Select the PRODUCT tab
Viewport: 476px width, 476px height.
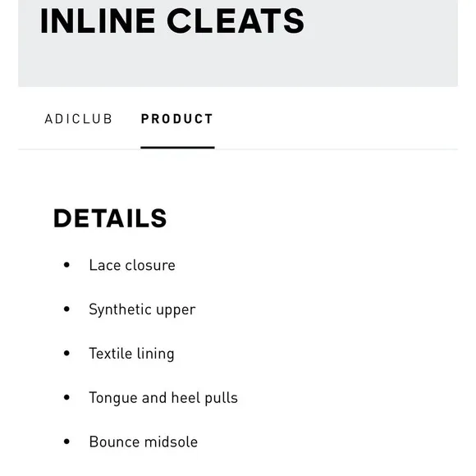[x=177, y=119]
